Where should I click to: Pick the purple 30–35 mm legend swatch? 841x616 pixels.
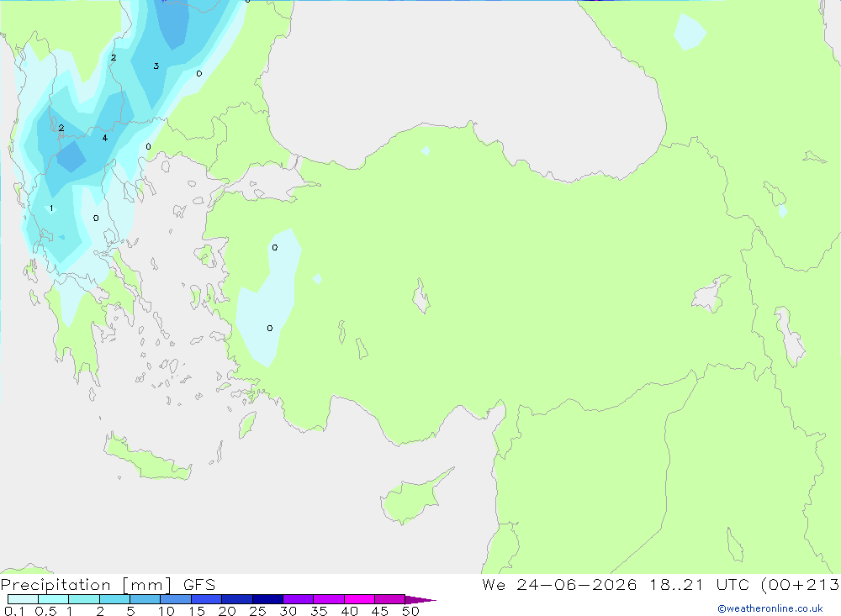click(299, 599)
